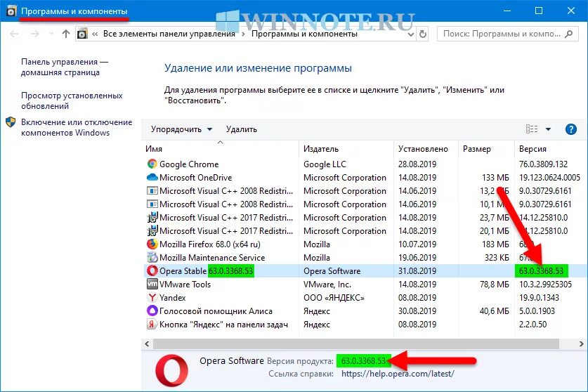
Task: Click the 19.123.0624.0005 version cell
Action: pos(549,178)
